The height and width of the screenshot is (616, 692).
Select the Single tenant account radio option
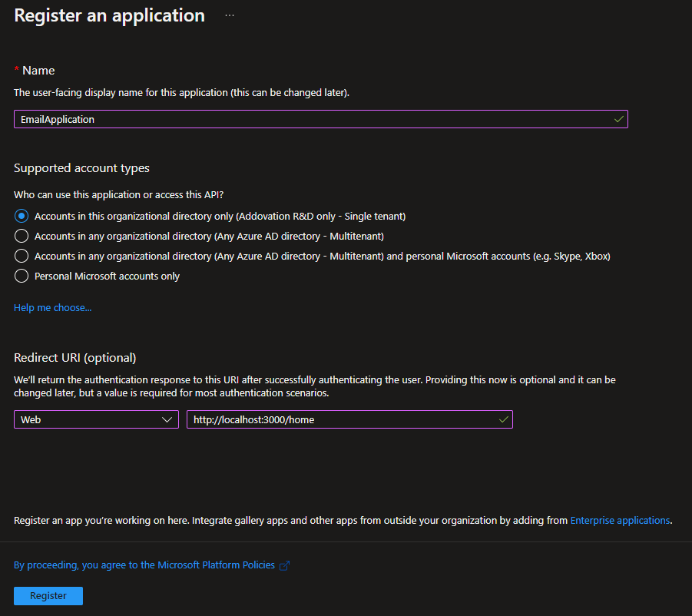tap(22, 217)
